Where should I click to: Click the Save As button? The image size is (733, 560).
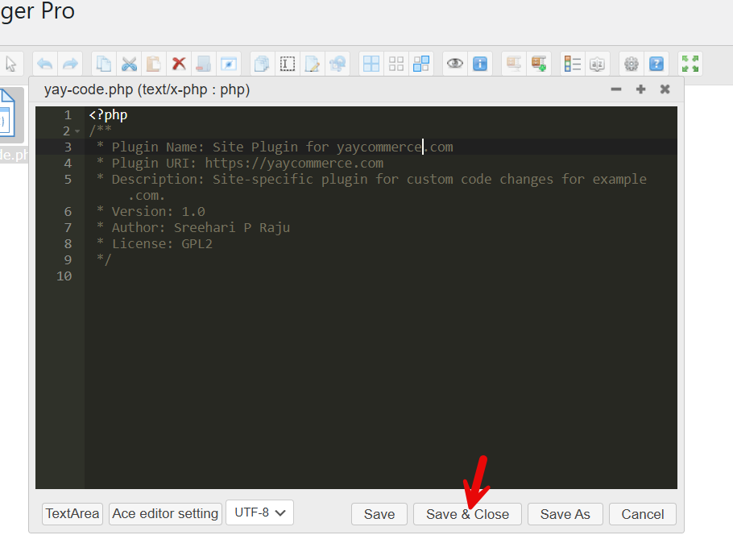[x=565, y=514]
